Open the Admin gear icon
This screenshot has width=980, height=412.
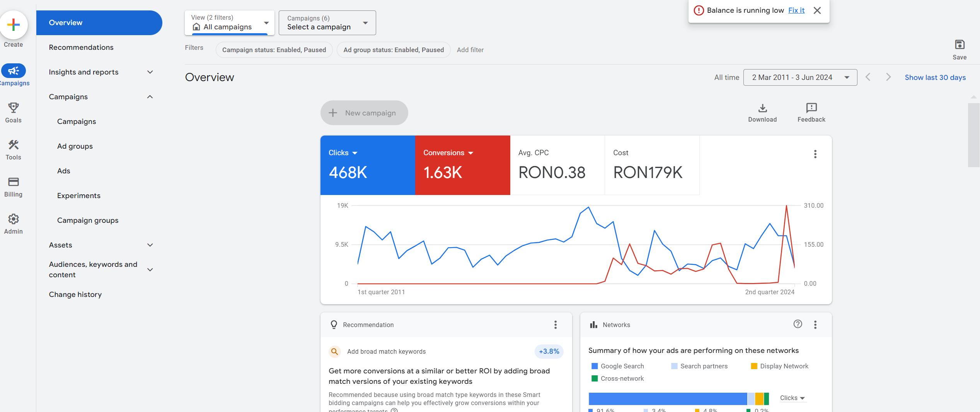[14, 219]
